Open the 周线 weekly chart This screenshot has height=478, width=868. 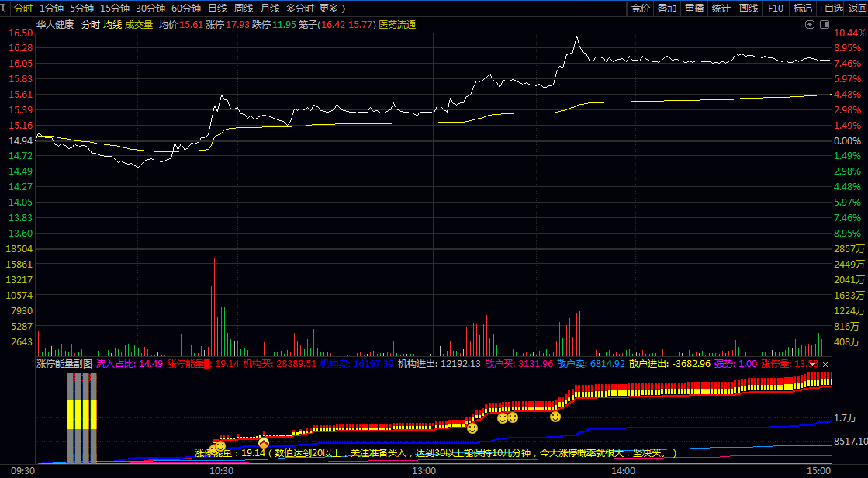243,9
